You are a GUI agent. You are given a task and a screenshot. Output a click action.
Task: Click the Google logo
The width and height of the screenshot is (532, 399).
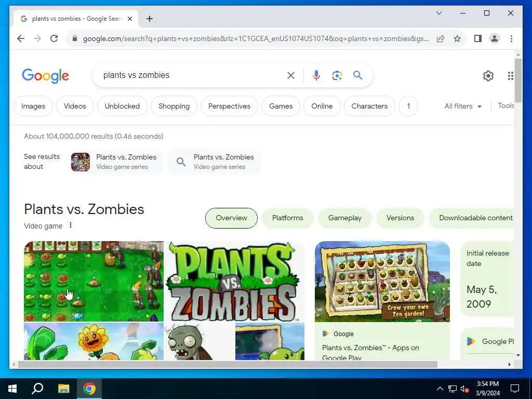[46, 76]
